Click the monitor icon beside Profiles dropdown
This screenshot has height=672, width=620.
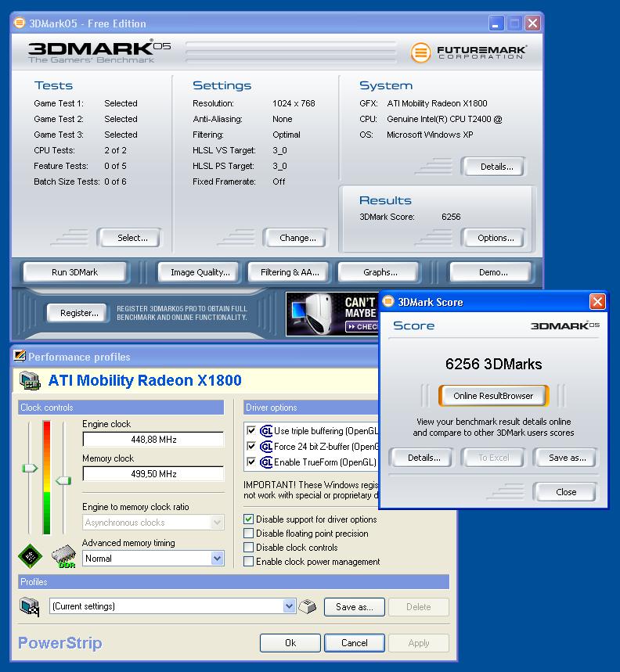click(30, 607)
